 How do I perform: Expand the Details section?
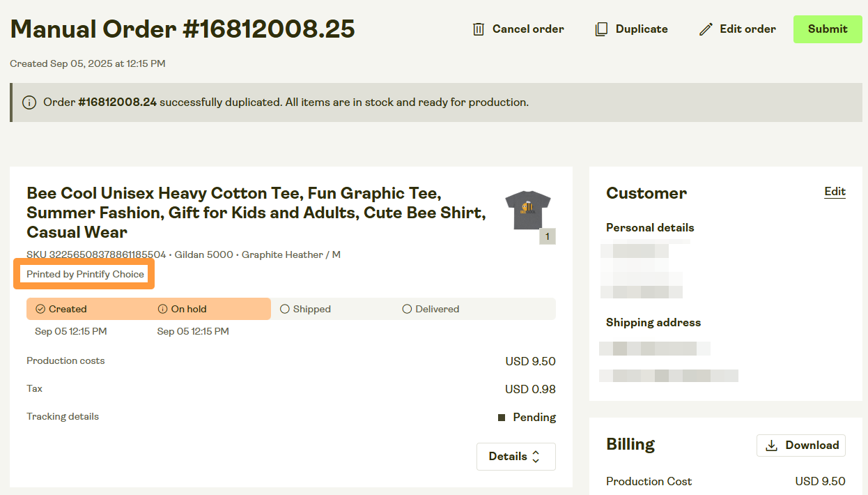(516, 457)
